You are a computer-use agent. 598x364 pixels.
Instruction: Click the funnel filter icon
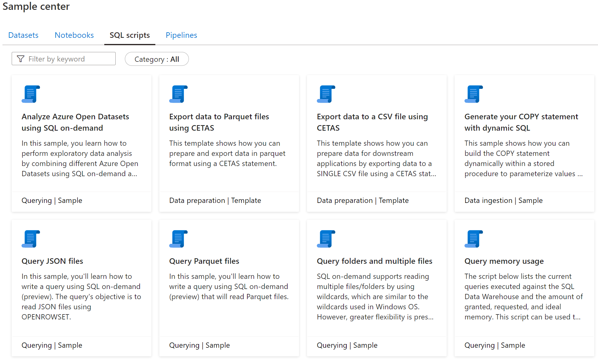[x=21, y=59]
